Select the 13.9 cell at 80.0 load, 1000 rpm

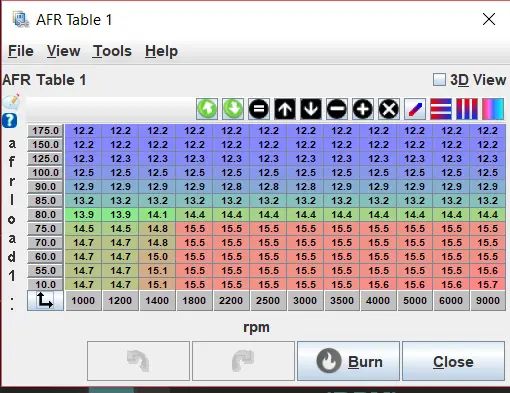point(83,214)
